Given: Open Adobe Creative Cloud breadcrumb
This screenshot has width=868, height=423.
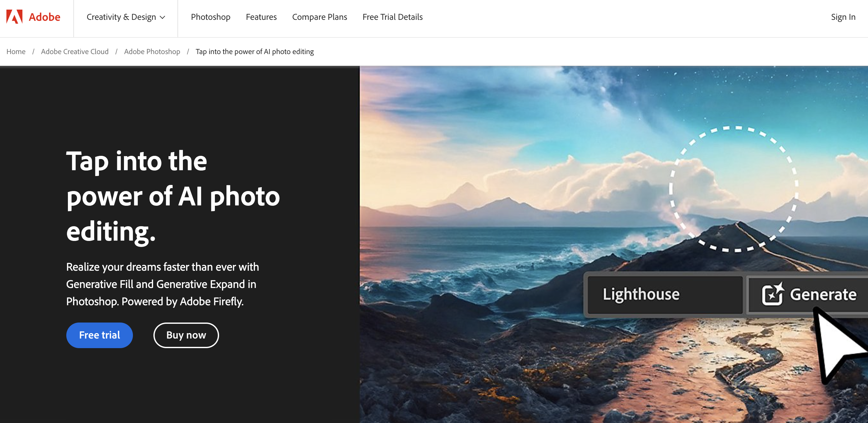Looking at the screenshot, I should point(75,52).
